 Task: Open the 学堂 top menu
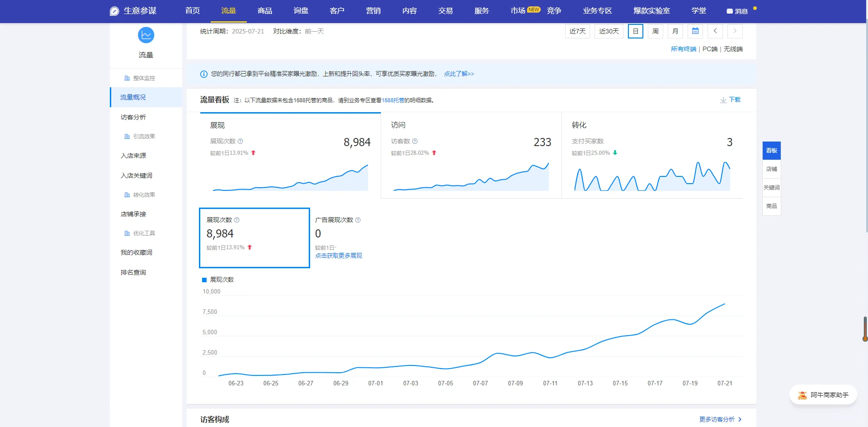click(x=699, y=11)
